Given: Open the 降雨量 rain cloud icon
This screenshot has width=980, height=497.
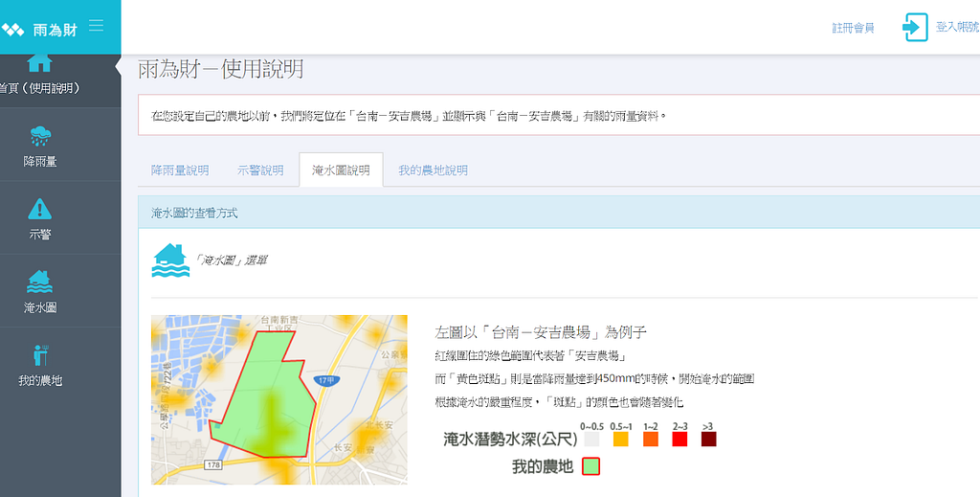Looking at the screenshot, I should coord(40,135).
